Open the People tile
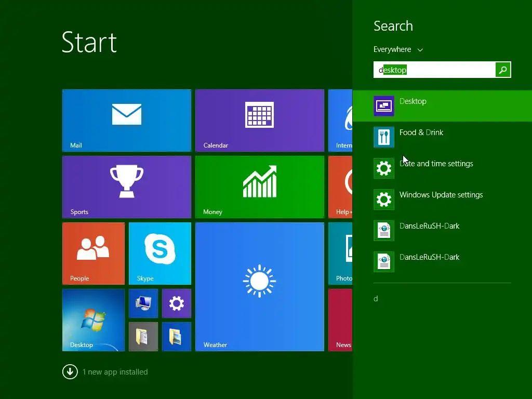 (x=94, y=254)
